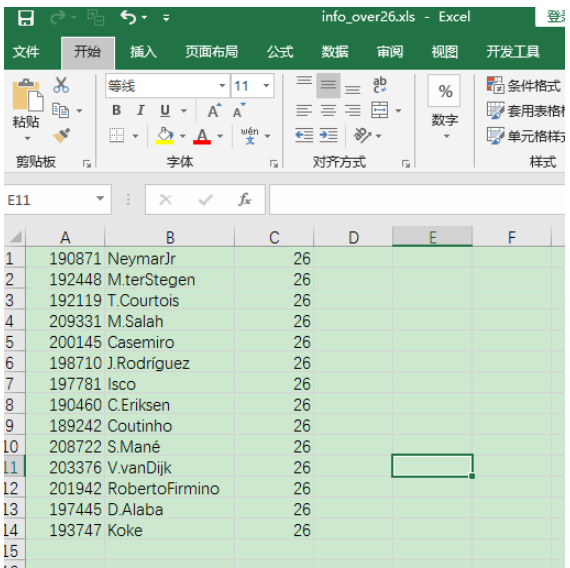Expand the fill color palette arrow

pyautogui.click(x=183, y=136)
